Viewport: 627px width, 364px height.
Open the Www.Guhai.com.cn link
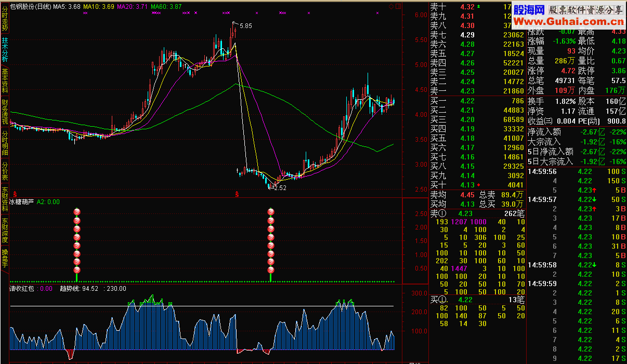569,21
